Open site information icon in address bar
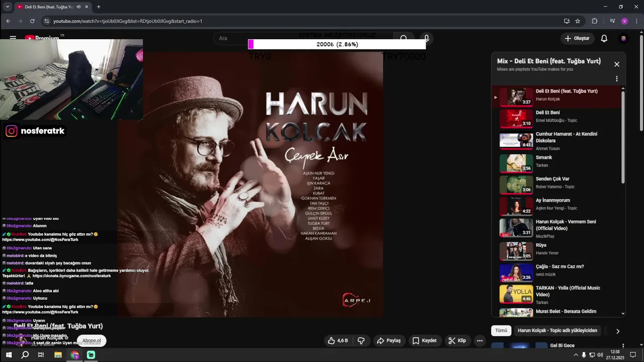644x362 pixels. [47, 21]
